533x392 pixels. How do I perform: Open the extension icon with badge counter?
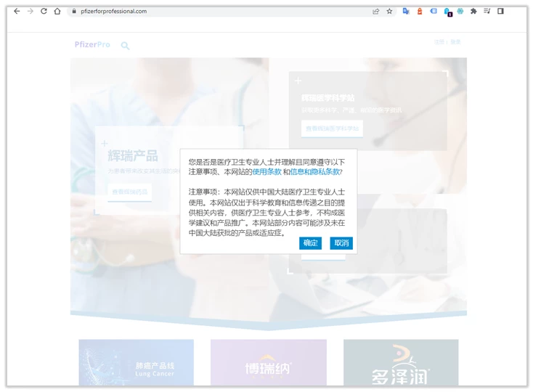pos(448,12)
